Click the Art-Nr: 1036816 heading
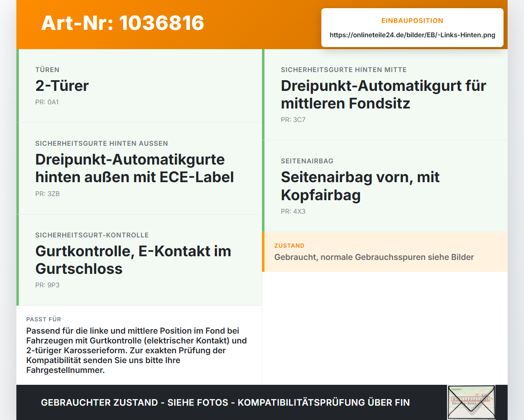The height and width of the screenshot is (420, 524). 122,23
